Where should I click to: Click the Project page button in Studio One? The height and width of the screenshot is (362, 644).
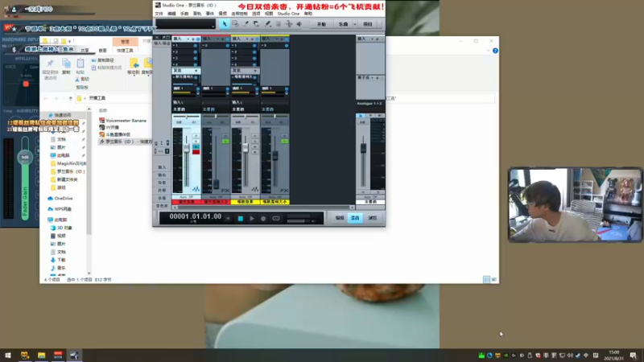(x=368, y=24)
